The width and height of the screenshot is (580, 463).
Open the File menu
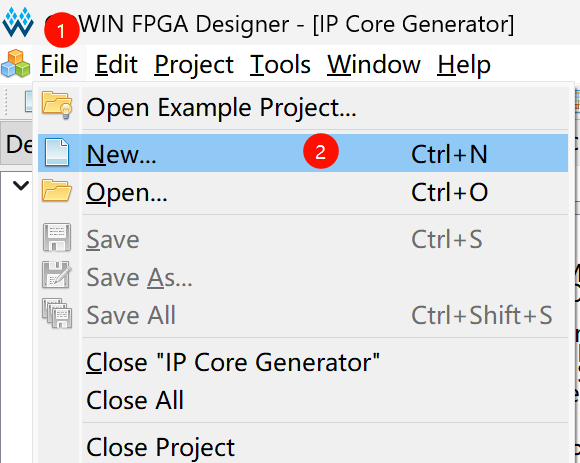click(60, 64)
